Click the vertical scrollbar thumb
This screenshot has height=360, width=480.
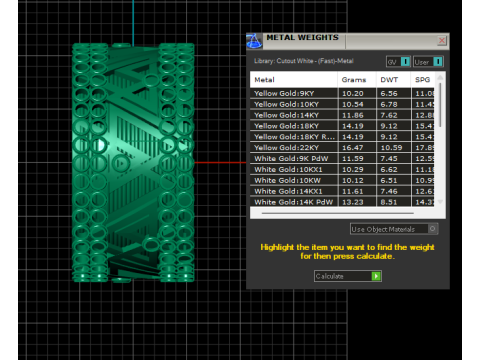[440, 105]
